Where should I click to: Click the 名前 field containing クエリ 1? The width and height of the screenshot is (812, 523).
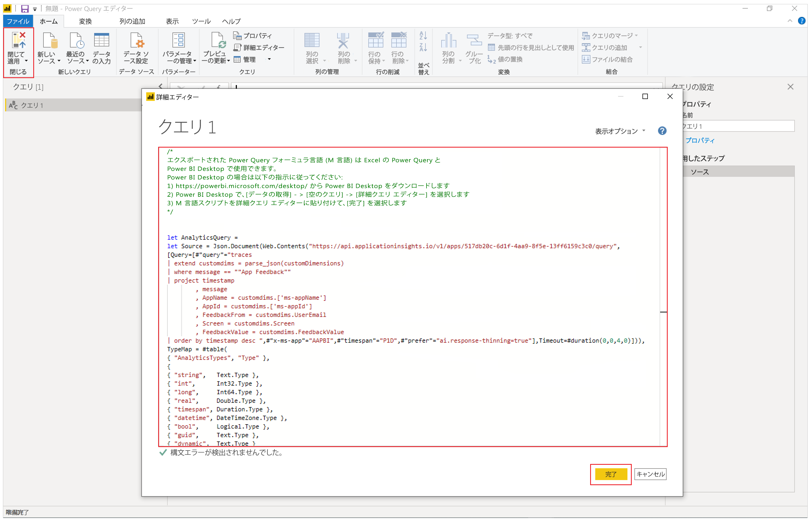click(x=739, y=126)
